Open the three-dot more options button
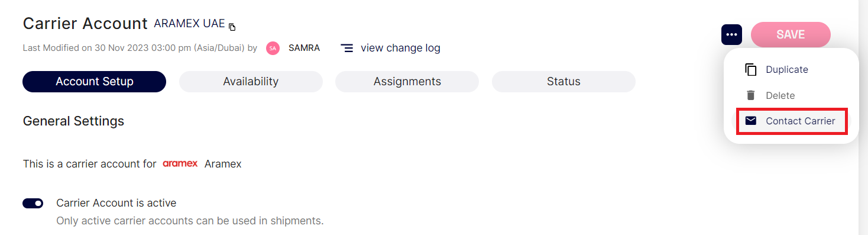The width and height of the screenshot is (868, 235). point(731,34)
